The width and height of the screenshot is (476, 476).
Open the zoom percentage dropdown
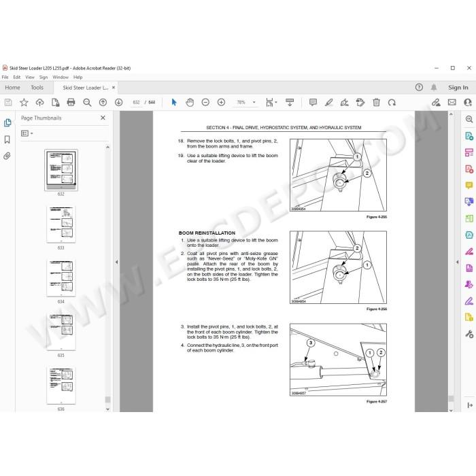(x=254, y=103)
